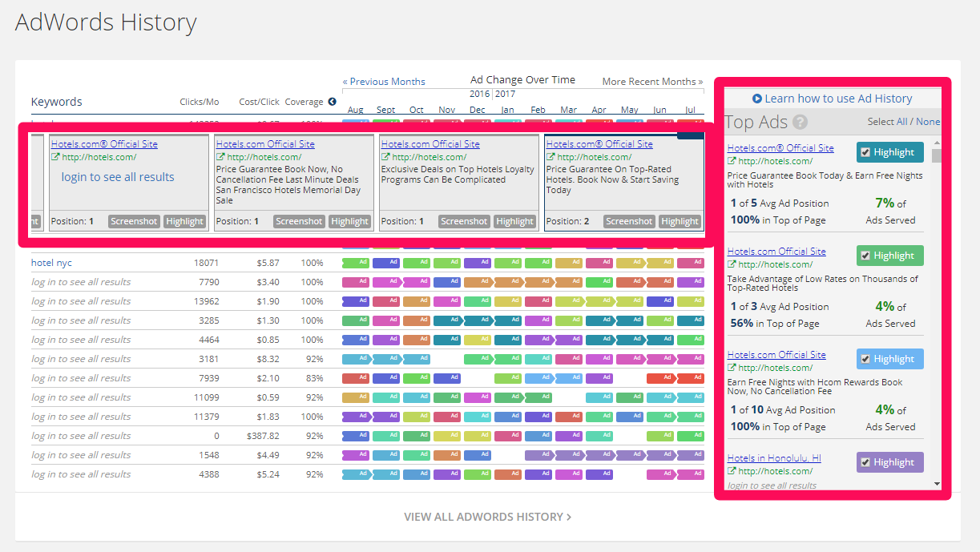Click external link icon above "Take Advantage of Low Rates"
Viewport: 980px width, 552px height.
click(x=732, y=265)
